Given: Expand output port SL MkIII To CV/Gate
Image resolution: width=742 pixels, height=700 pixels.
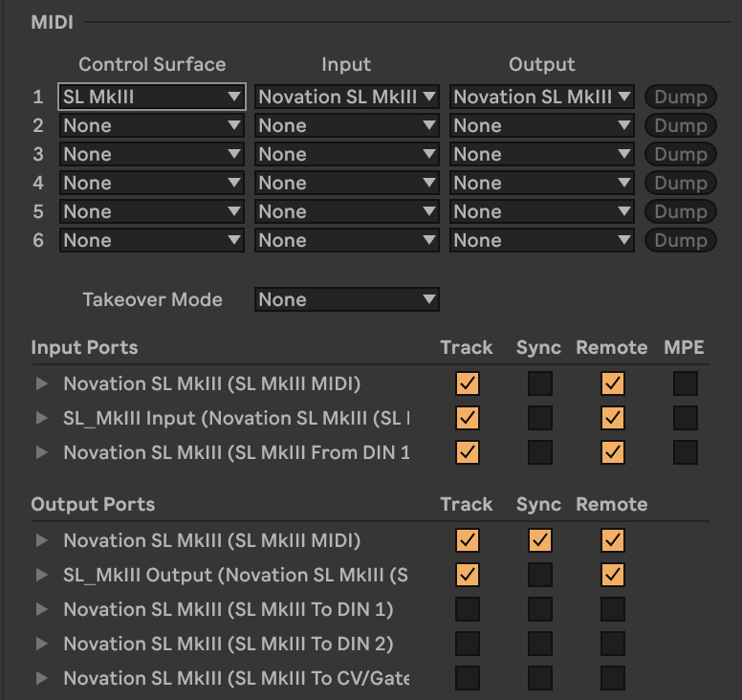Looking at the screenshot, I should click(x=42, y=678).
